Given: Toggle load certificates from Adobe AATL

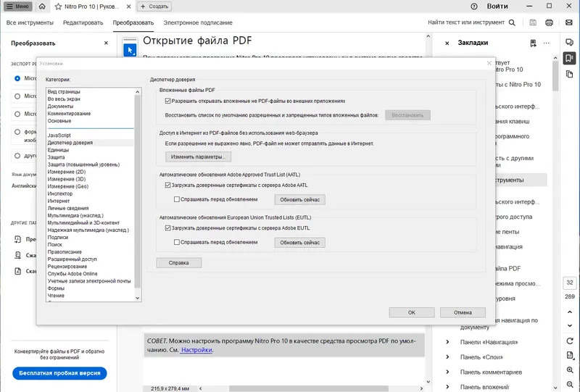Looking at the screenshot, I should pyautogui.click(x=168, y=185).
